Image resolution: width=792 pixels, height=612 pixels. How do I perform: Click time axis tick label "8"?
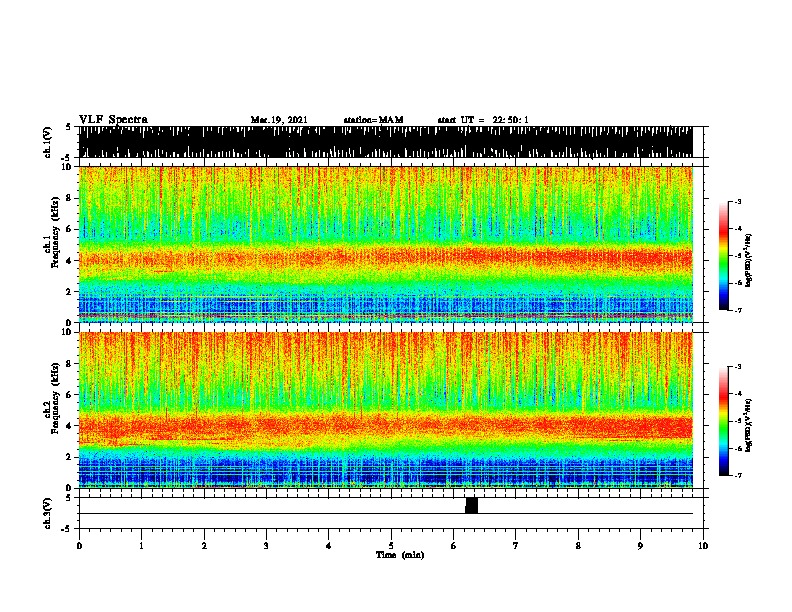pyautogui.click(x=578, y=546)
